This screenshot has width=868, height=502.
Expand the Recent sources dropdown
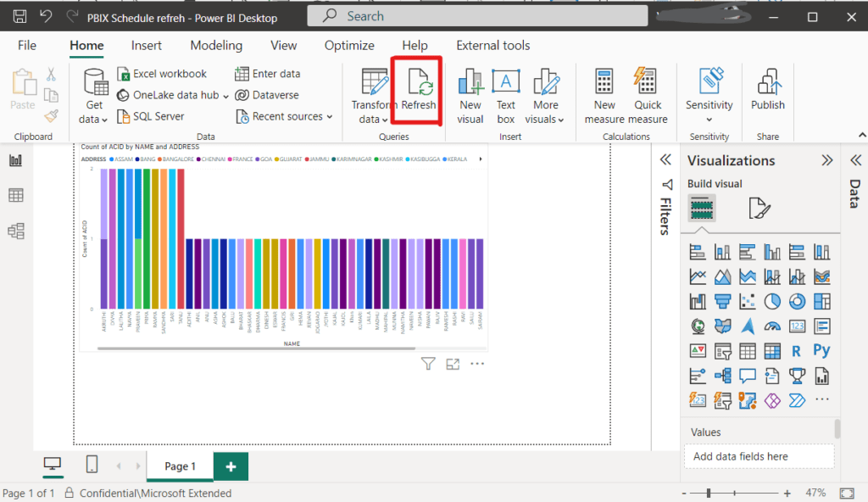[x=330, y=116]
